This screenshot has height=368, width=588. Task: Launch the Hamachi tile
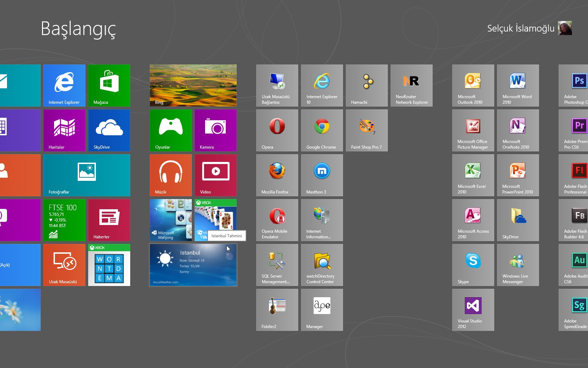pos(367,86)
